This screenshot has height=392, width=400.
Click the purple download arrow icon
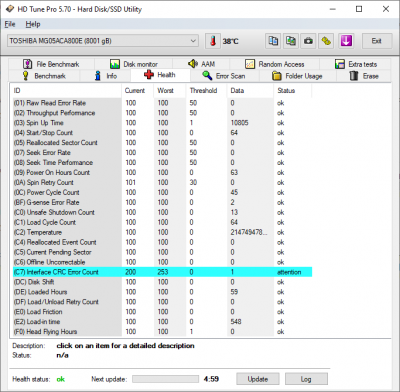tap(346, 41)
